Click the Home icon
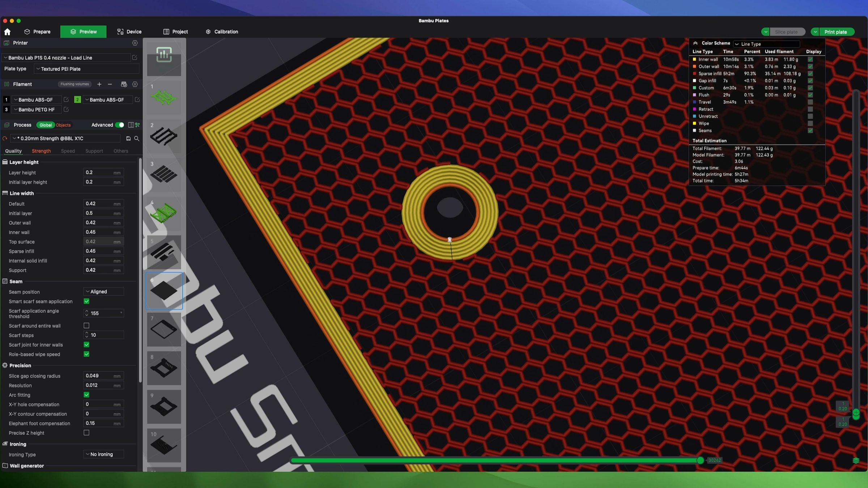The image size is (868, 488). pyautogui.click(x=7, y=32)
